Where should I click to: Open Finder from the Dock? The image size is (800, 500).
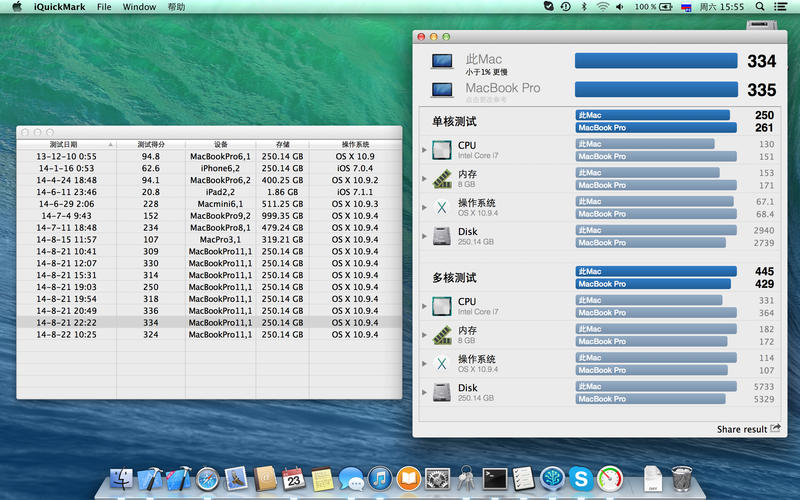[121, 479]
